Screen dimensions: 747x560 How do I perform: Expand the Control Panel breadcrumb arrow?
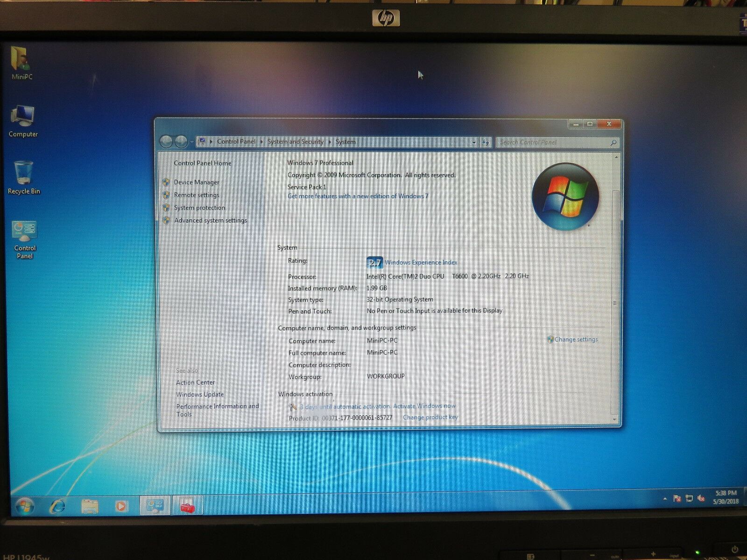(x=261, y=141)
